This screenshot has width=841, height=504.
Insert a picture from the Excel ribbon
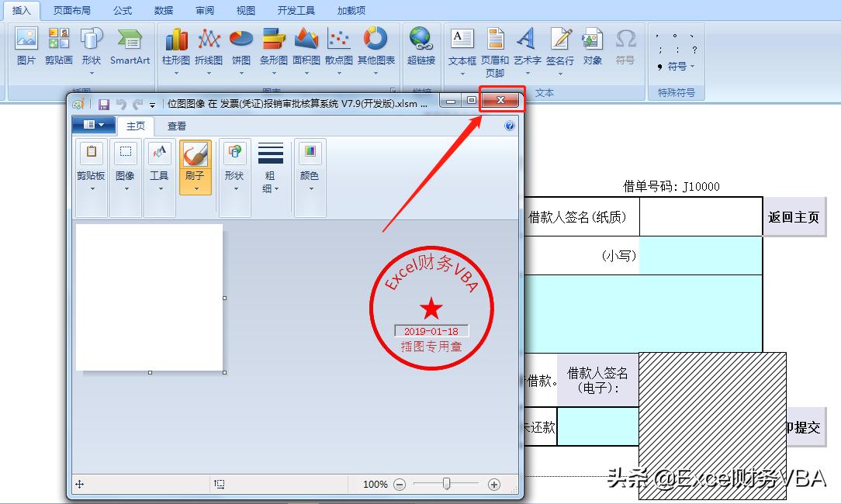26,46
